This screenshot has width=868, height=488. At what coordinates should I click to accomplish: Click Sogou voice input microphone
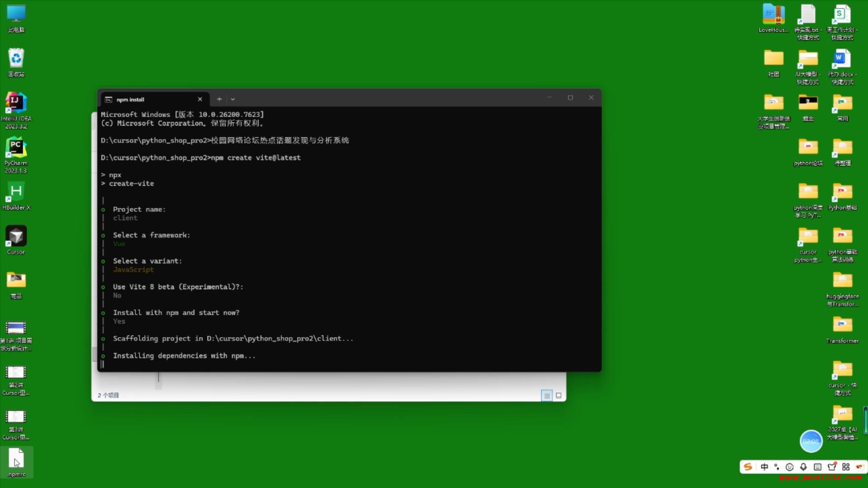pos(803,467)
